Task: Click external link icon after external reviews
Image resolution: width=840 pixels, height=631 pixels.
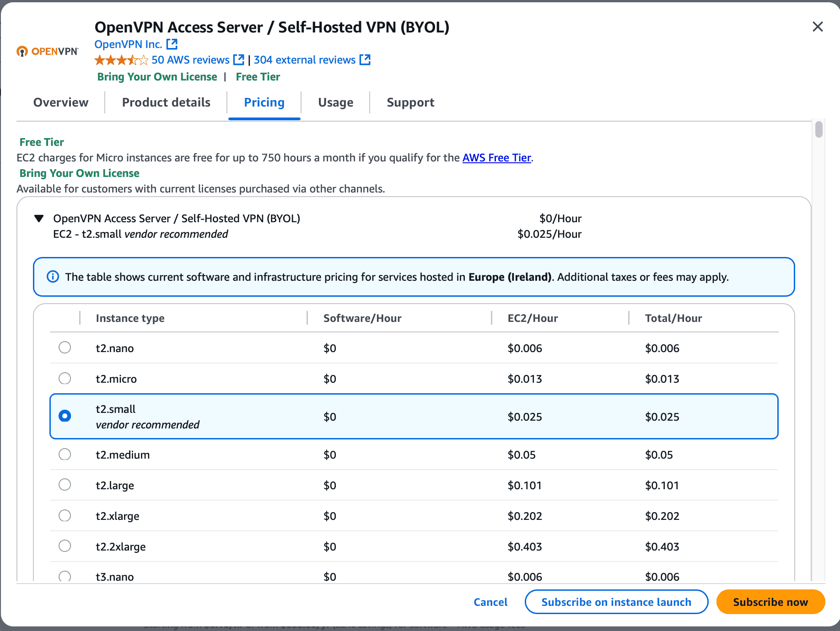Action: pyautogui.click(x=365, y=60)
